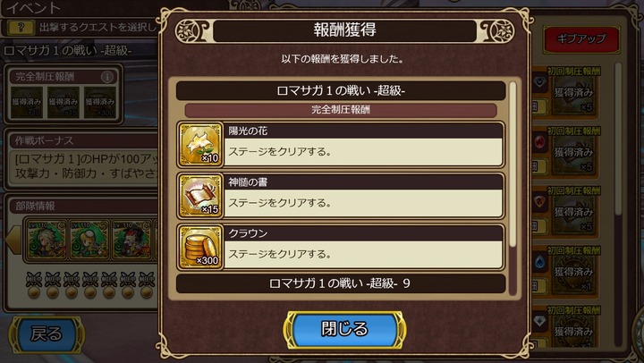Viewport: 644px width, 363px height.
Task: Click the blue water drop element icon
Action: (x=539, y=261)
